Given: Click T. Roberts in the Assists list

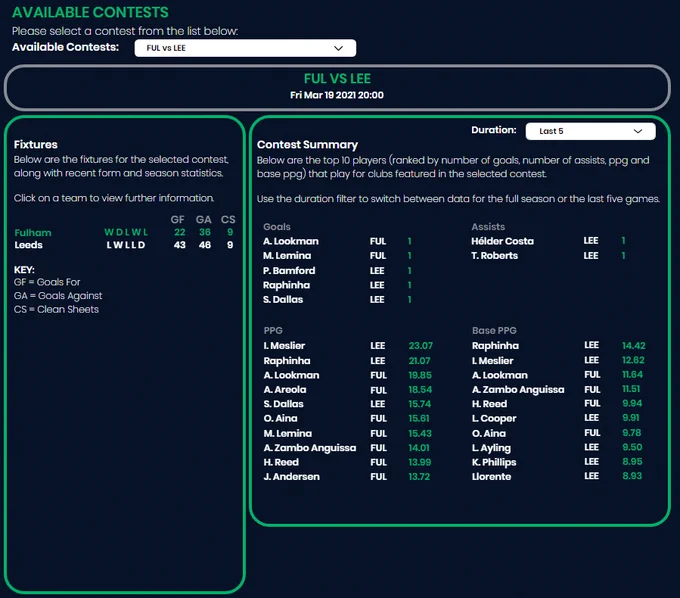Looking at the screenshot, I should tap(494, 256).
